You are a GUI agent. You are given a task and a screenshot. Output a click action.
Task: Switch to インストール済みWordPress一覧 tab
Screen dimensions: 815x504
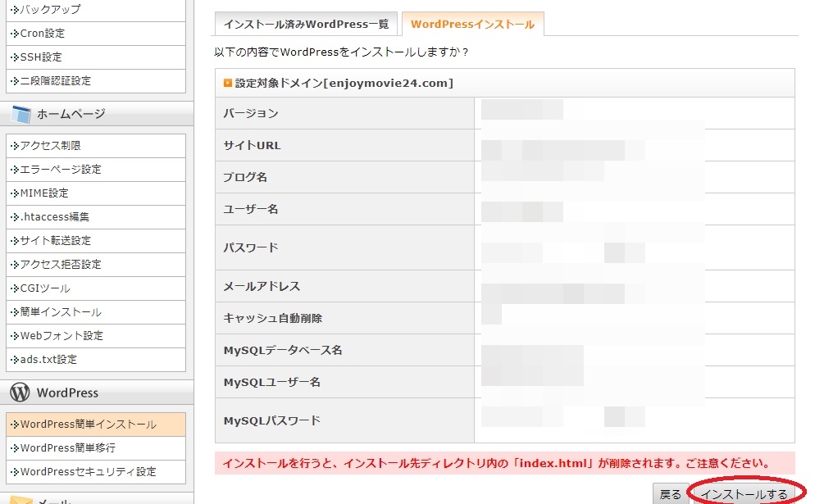click(306, 24)
